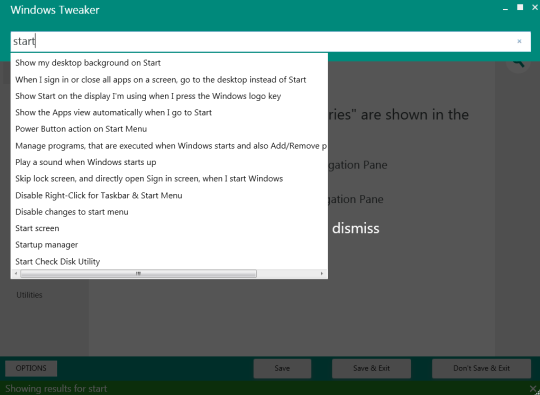Open the 'Startup manager' result
Image resolution: width=540 pixels, height=395 pixels.
[x=169, y=245]
